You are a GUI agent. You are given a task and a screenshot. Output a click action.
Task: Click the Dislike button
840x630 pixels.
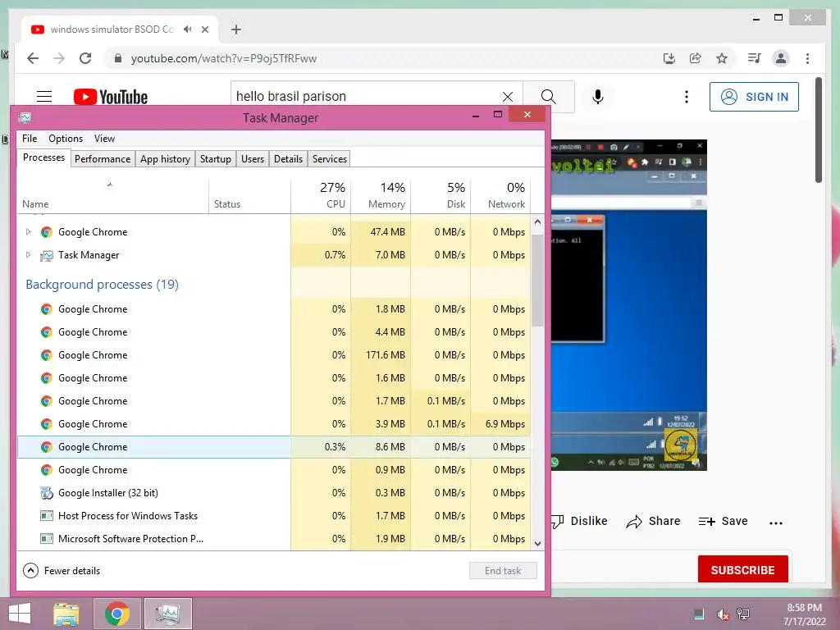pyautogui.click(x=580, y=521)
